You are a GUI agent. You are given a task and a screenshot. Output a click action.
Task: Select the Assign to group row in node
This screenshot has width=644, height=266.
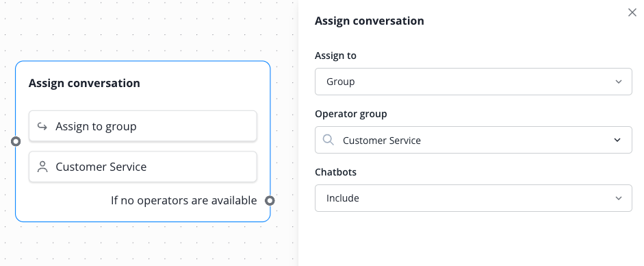tap(143, 126)
